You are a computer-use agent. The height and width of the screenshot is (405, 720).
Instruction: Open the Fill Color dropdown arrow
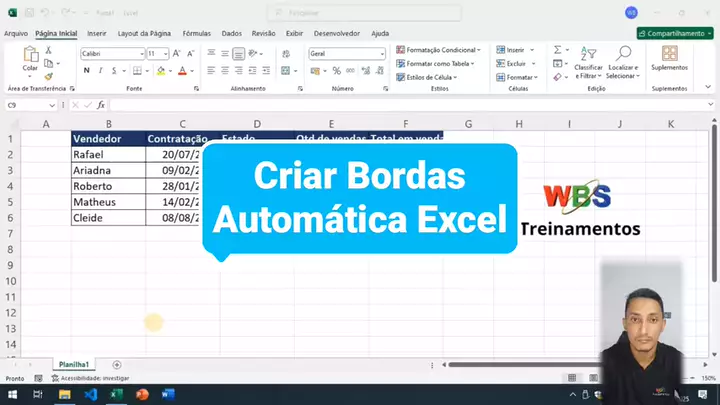click(x=170, y=71)
